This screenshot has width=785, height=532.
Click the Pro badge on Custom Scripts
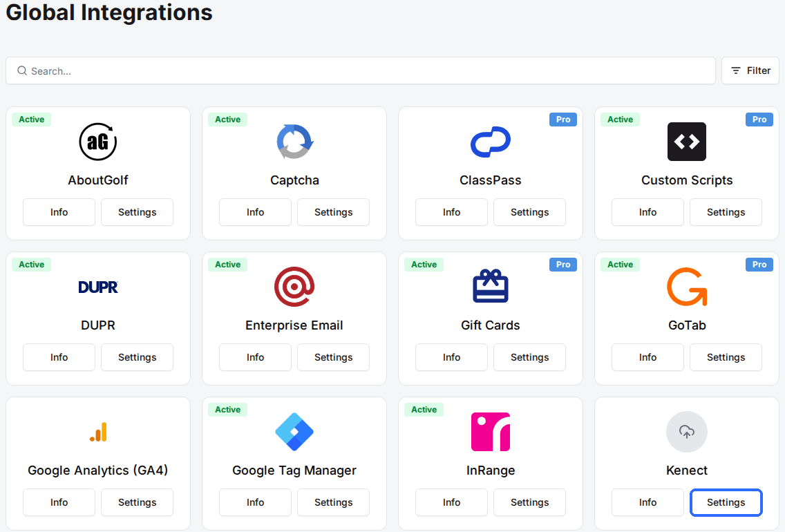pyautogui.click(x=759, y=120)
